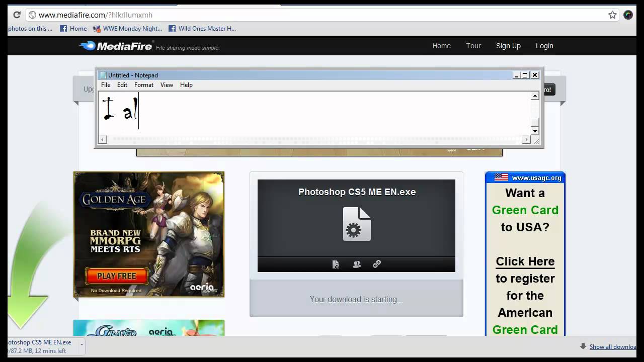The width and height of the screenshot is (644, 362).
Task: Open Notepad's Help menu
Action: (186, 85)
